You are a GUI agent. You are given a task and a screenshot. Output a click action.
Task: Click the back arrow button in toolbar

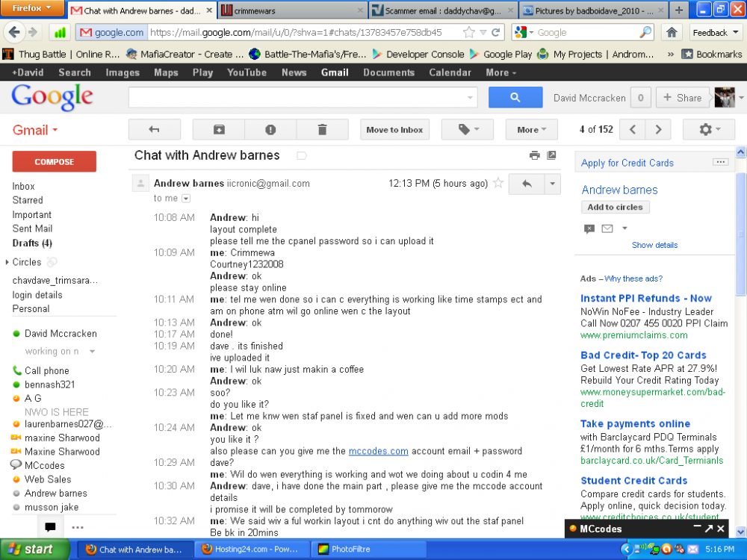155,130
